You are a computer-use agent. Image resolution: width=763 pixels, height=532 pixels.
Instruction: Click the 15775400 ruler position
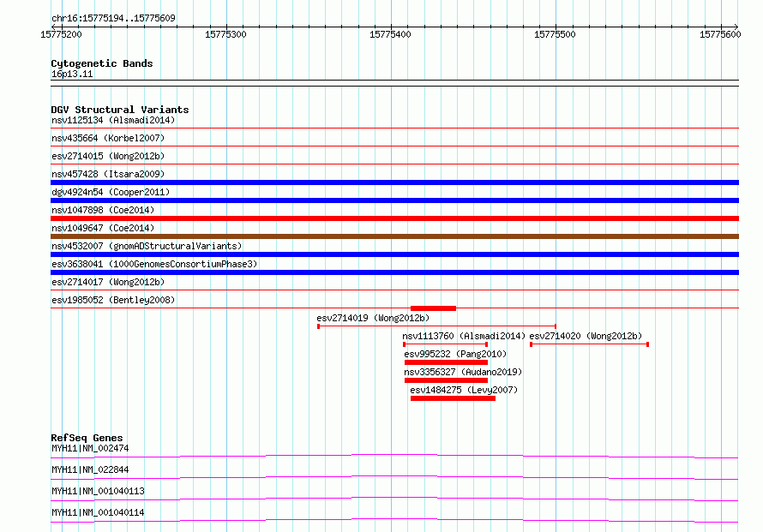pos(390,34)
